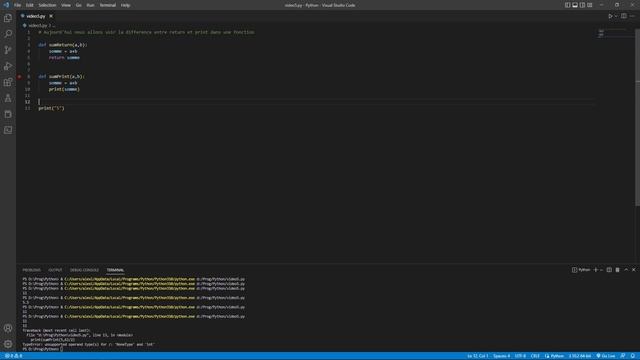Screen dimensions: 640x360
Task: Open the Search view
Action: pos(8,34)
